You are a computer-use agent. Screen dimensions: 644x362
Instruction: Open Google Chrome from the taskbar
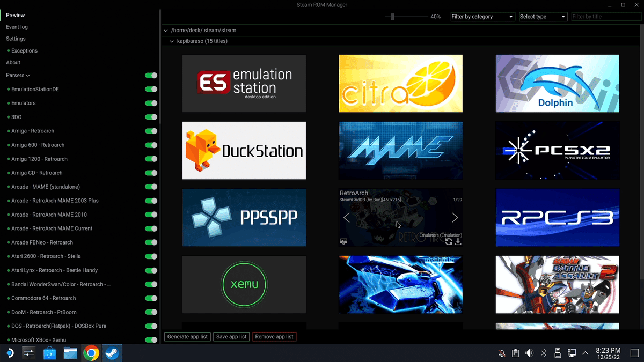(x=91, y=353)
